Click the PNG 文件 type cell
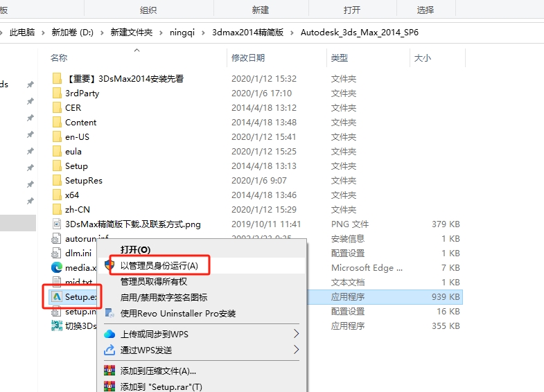Screen dimensions: 544x392 tap(350, 224)
